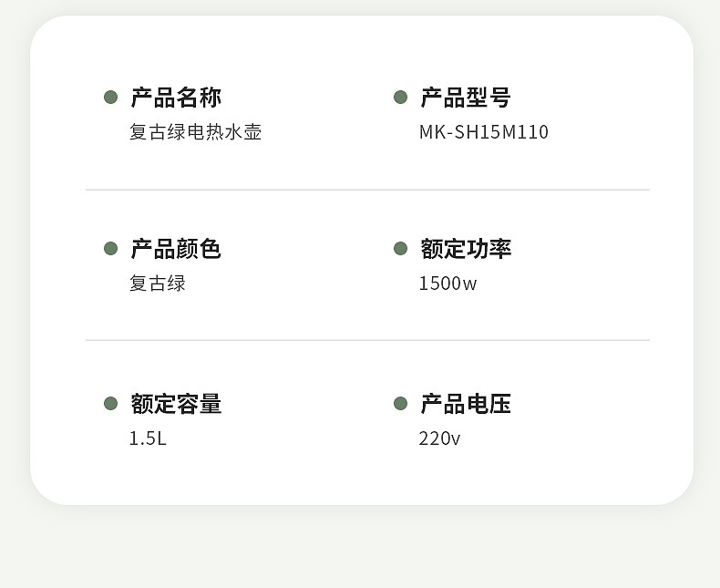
Task: Click the green bullet beside 产品电压
Action: (400, 403)
